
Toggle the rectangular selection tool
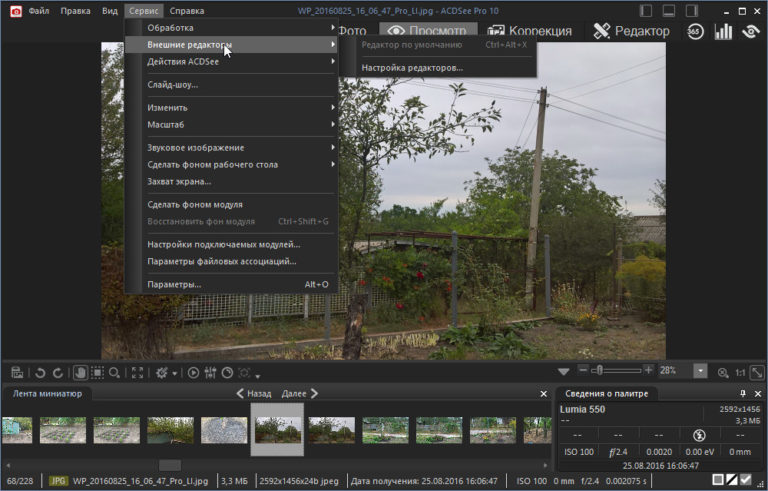[97, 372]
